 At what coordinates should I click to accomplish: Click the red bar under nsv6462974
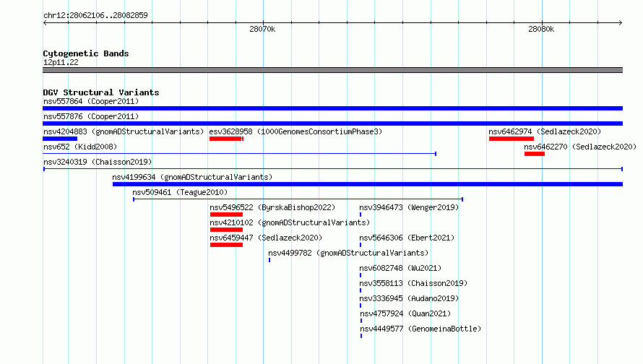click(x=512, y=139)
